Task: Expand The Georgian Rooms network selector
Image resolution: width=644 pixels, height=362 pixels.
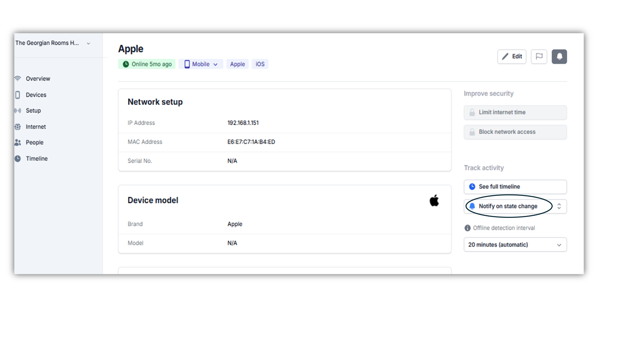Action: 53,43
